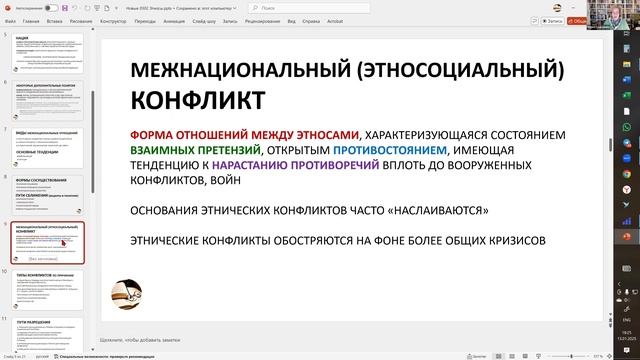
Task: Open the Конструктор tab
Action: tap(113, 21)
